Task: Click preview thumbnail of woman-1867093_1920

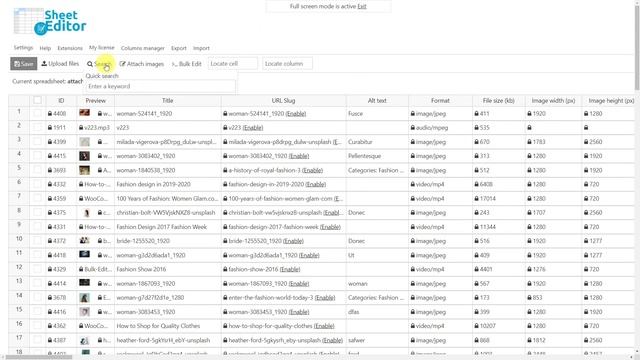Action: pyautogui.click(x=84, y=282)
